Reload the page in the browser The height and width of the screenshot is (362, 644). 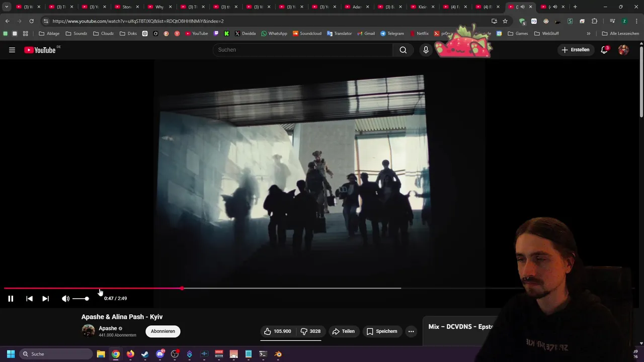click(x=31, y=21)
